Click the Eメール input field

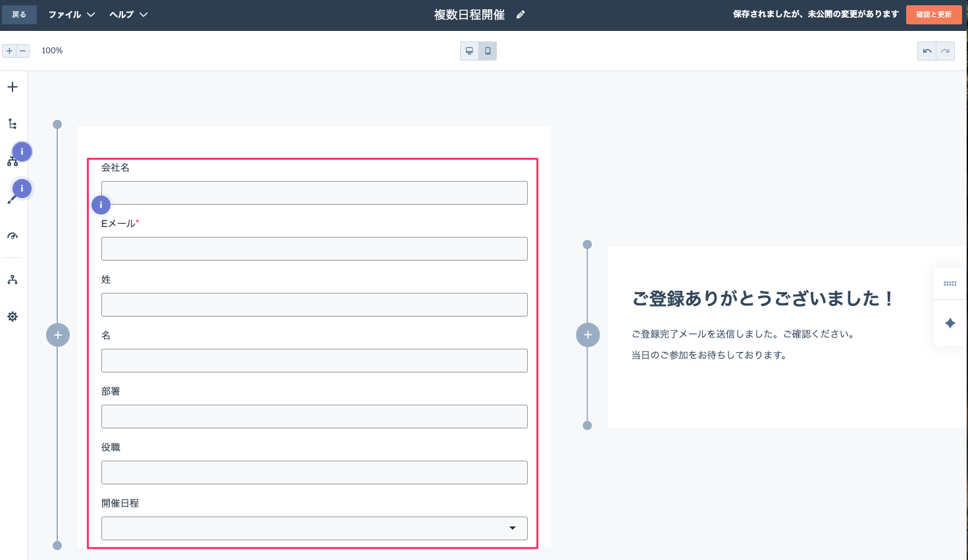tap(315, 249)
